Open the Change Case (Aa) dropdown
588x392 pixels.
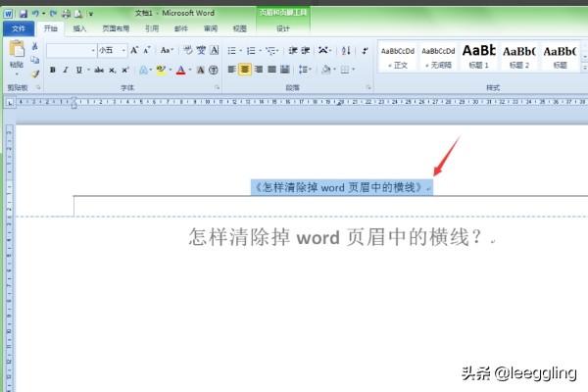tap(167, 50)
